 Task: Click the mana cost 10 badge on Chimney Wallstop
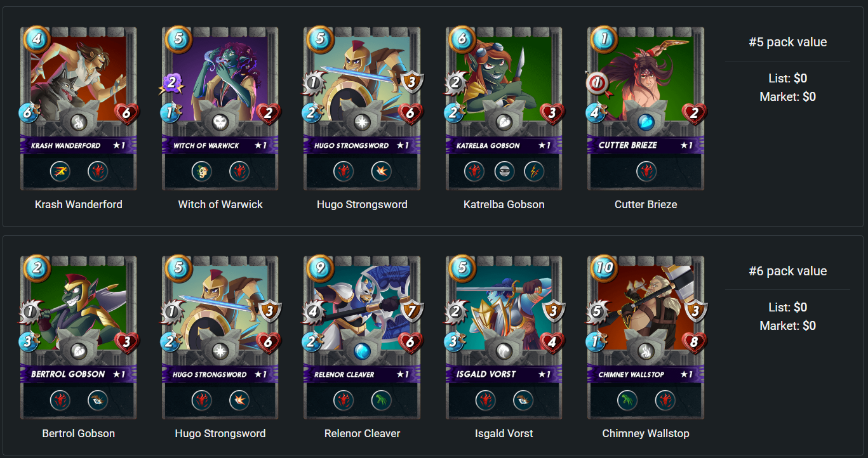[x=604, y=268]
